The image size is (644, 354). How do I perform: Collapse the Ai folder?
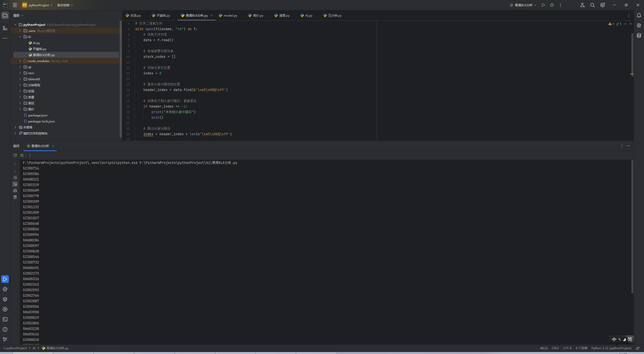(x=20, y=37)
